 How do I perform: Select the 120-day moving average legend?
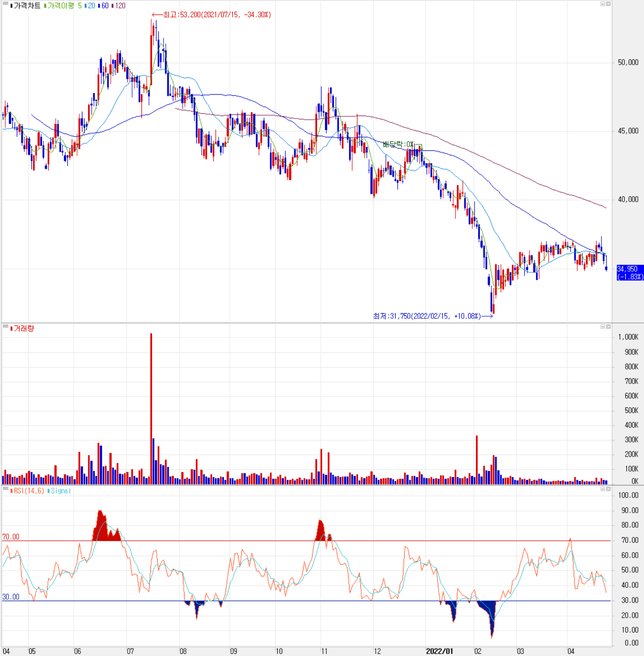point(120,6)
